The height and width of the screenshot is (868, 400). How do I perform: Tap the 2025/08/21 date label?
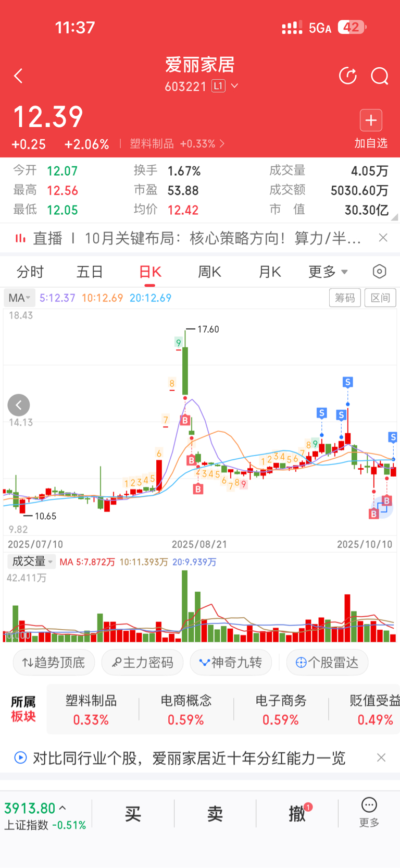tap(199, 544)
